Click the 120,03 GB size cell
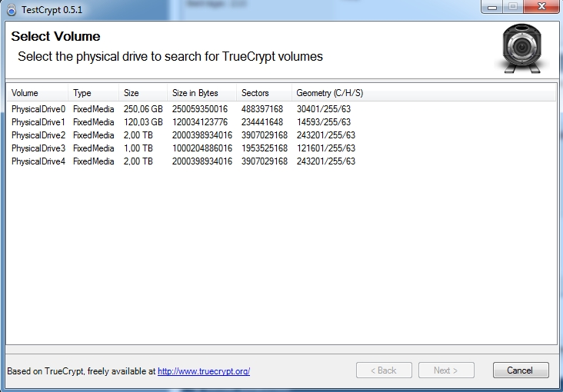 click(x=143, y=122)
